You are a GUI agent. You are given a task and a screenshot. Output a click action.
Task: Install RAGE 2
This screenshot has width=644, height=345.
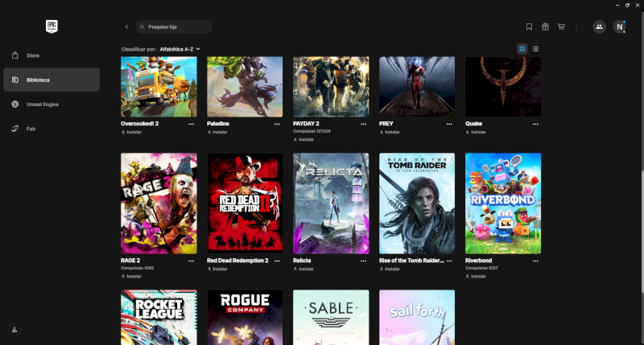(131, 277)
